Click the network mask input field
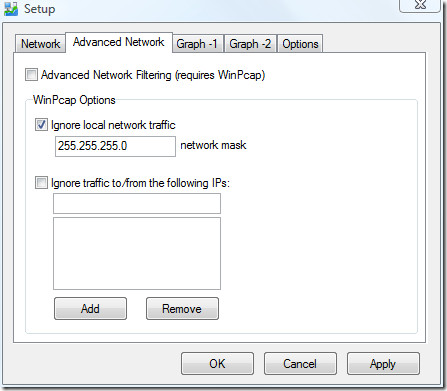This screenshot has height=391, width=447. coord(115,146)
